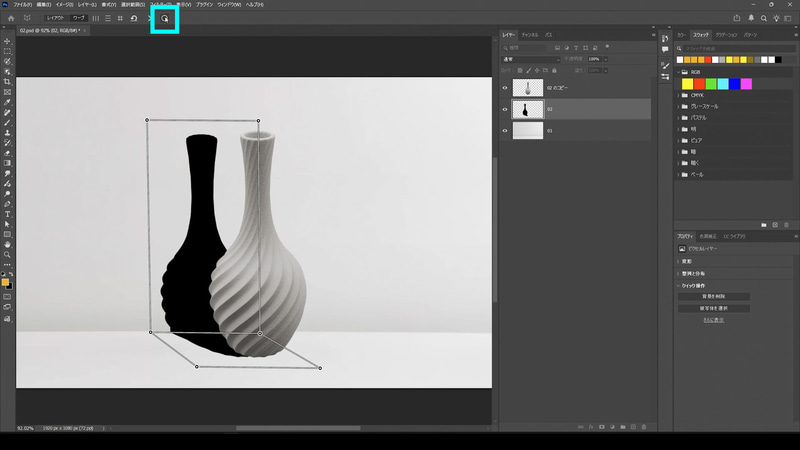Select the Eyedropper tool
Screen dimensions: 800x450
pyautogui.click(x=7, y=102)
